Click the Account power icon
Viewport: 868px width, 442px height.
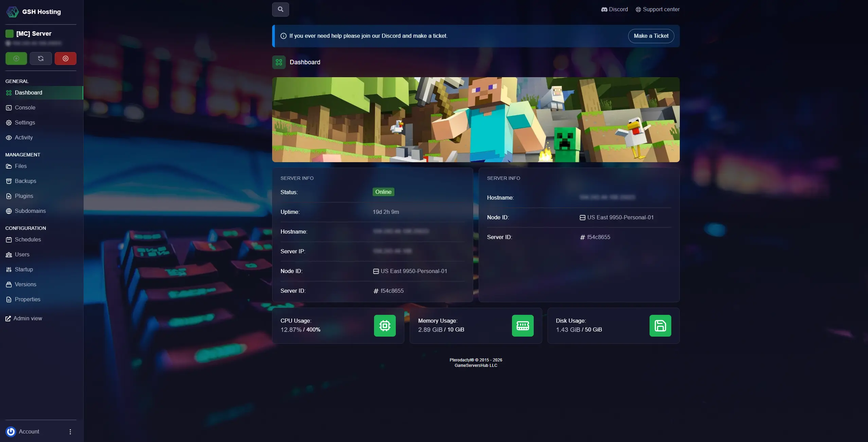[x=11, y=431]
